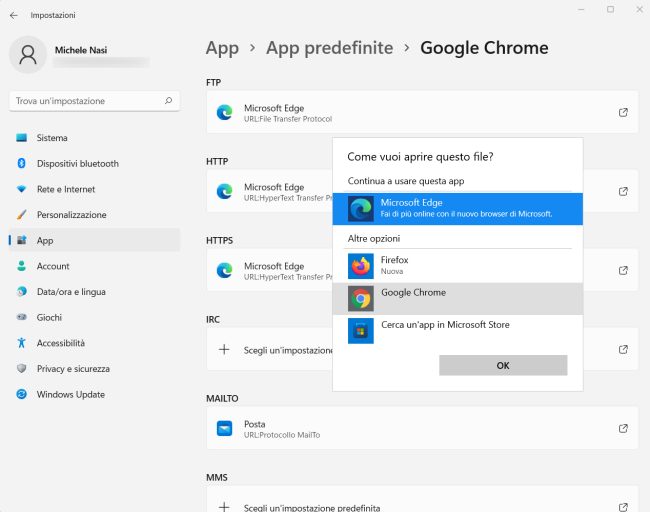Click the Michele Nasi account name
This screenshot has width=650, height=512.
(x=81, y=50)
